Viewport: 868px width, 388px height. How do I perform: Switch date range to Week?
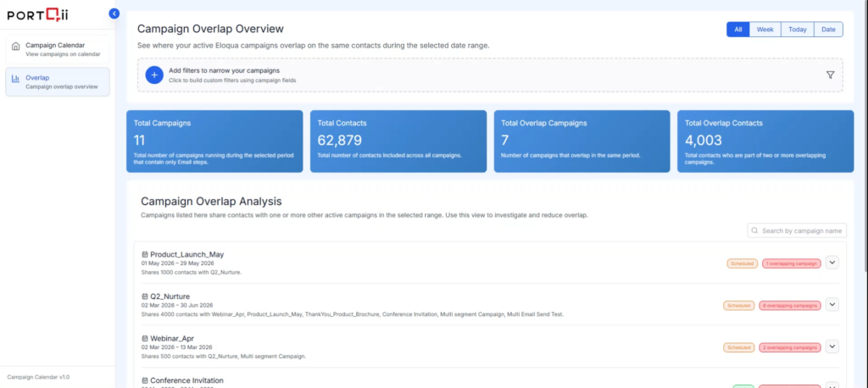765,30
